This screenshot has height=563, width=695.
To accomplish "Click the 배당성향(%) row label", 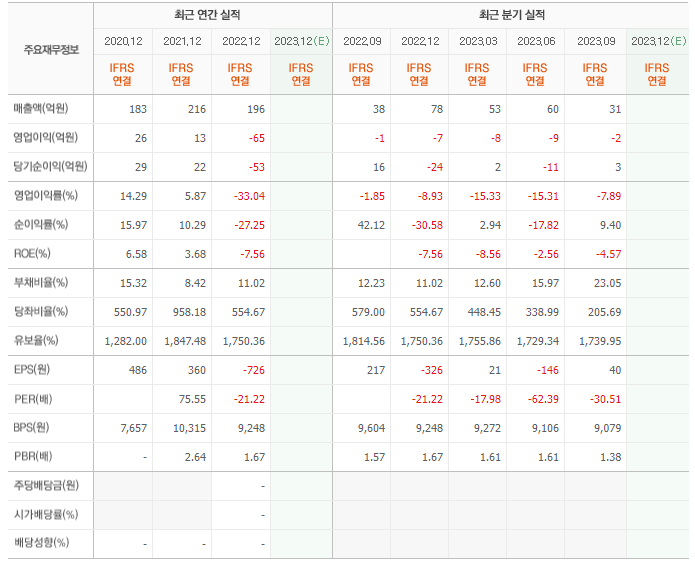I will pyautogui.click(x=41, y=543).
